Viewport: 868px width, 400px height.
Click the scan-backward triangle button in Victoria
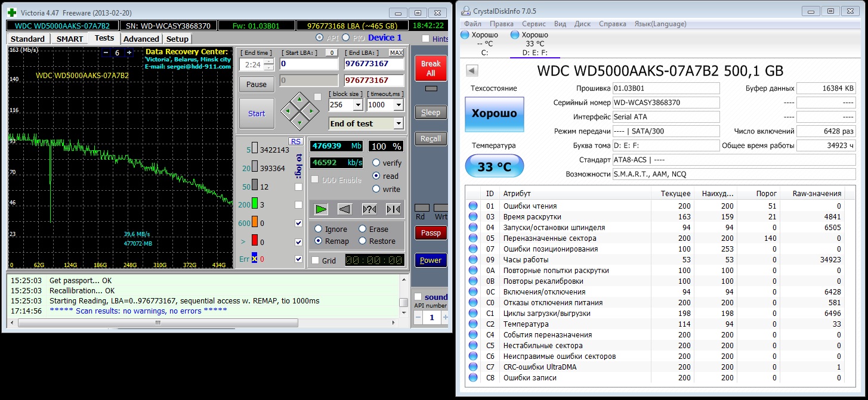tap(344, 209)
